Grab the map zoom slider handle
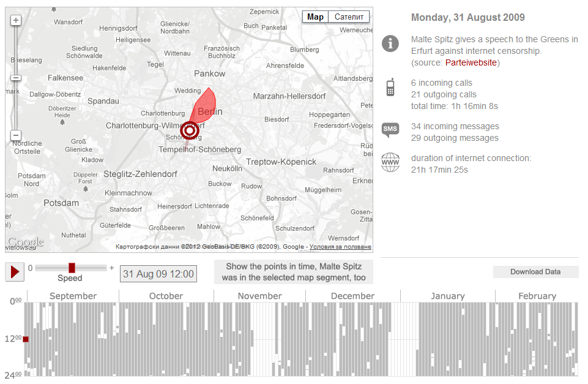 point(16,78)
